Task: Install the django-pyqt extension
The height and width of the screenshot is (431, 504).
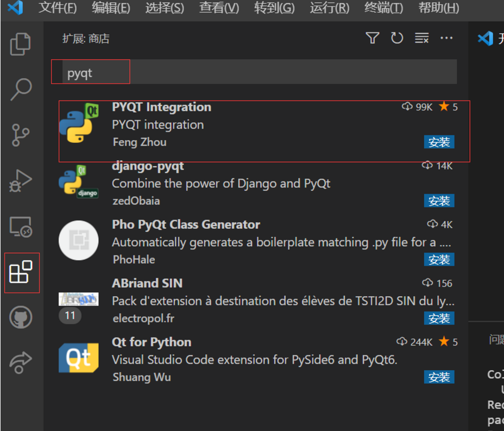Action: point(439,201)
